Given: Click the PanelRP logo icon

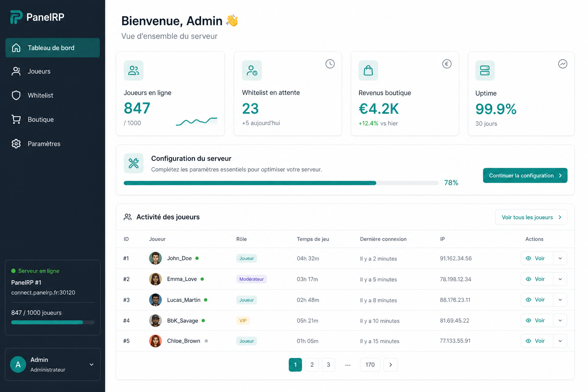Looking at the screenshot, I should (16, 17).
